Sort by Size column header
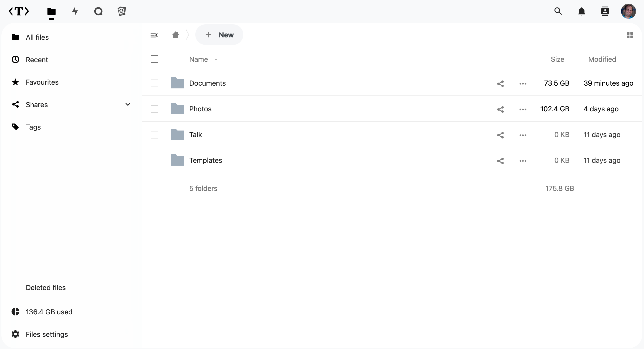Viewport: 644px width, 349px height. [x=557, y=59]
